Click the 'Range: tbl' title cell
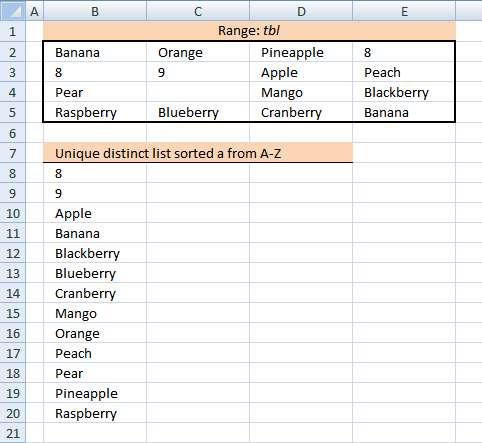Viewport: 482px width, 443px height. pos(249,31)
